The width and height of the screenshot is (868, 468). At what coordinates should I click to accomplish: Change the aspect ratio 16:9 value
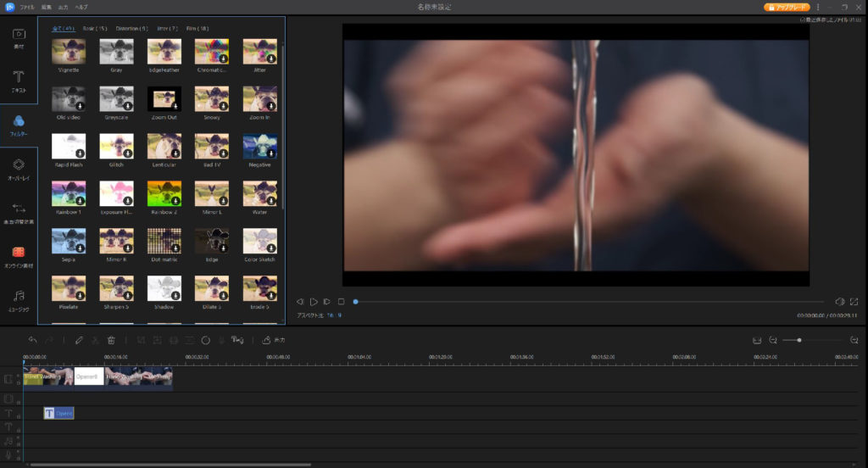click(334, 315)
